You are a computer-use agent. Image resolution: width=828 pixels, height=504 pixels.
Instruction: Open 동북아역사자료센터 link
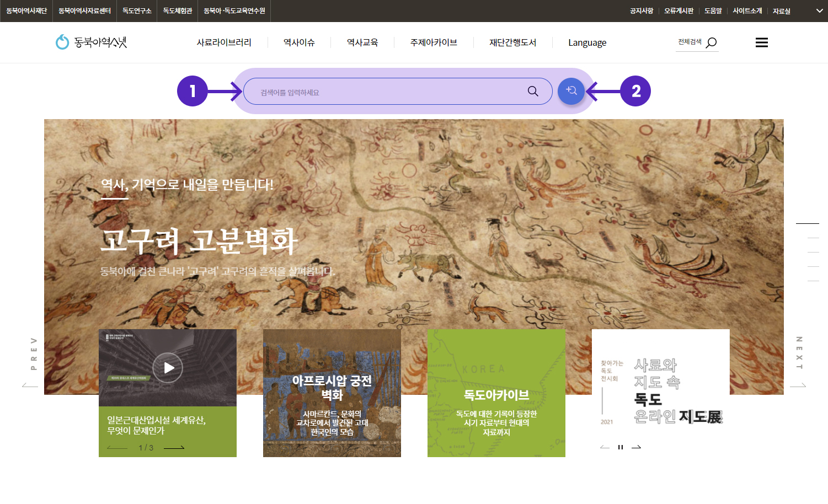[84, 11]
